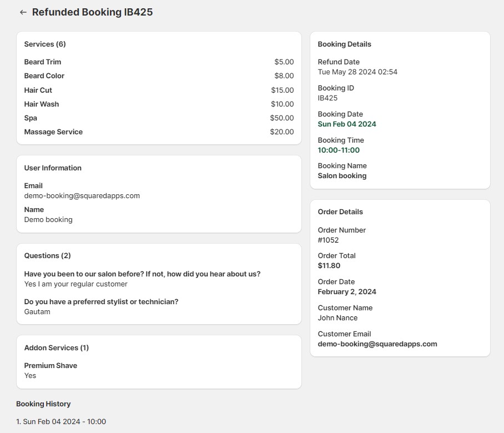This screenshot has height=433, width=504.
Task: Click the preferred stylist answer Gautam
Action: coord(37,312)
